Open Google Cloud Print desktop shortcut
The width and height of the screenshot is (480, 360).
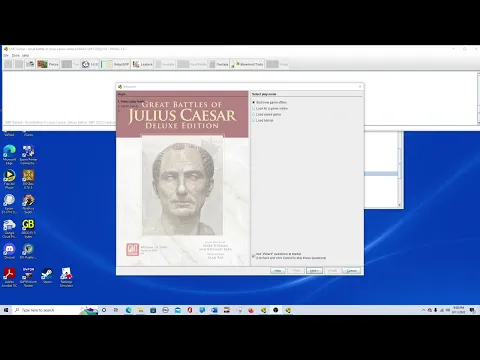click(x=9, y=228)
